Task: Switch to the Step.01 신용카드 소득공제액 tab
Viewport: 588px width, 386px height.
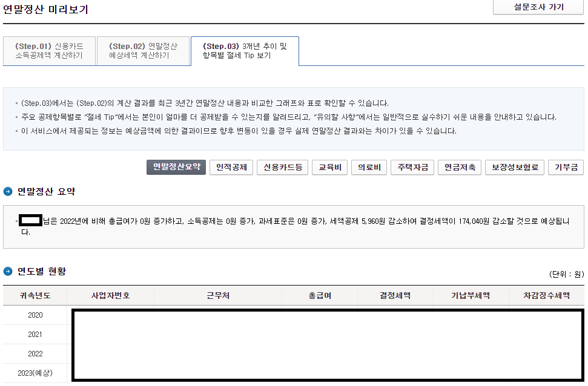Action: pos(49,50)
